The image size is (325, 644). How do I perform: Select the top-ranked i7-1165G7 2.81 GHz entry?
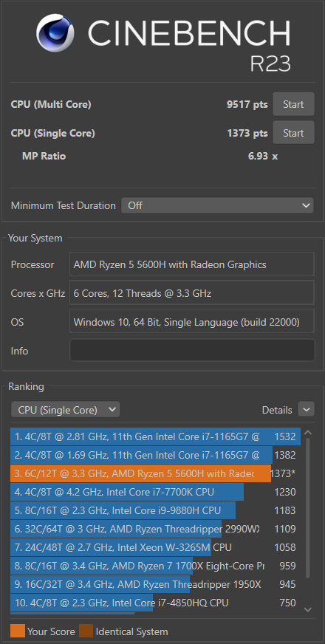[155, 436]
